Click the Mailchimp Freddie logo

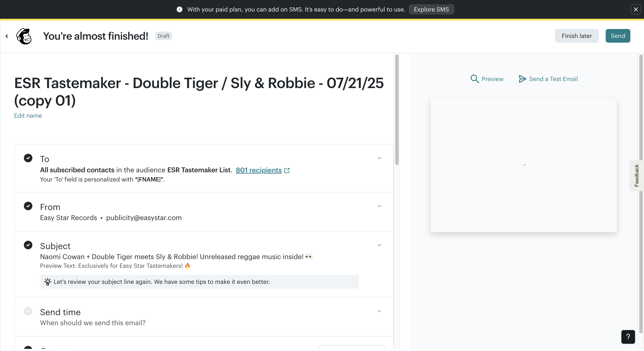tap(24, 36)
